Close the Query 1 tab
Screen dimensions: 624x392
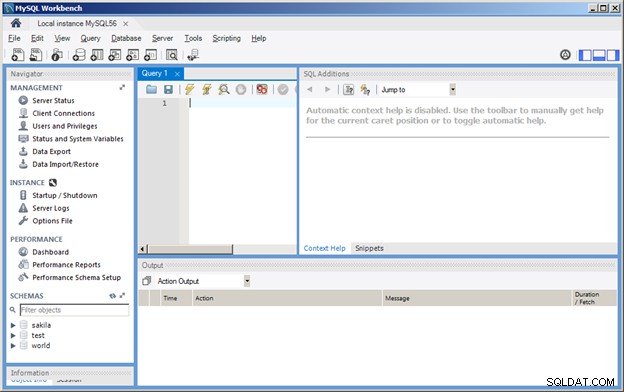[177, 74]
